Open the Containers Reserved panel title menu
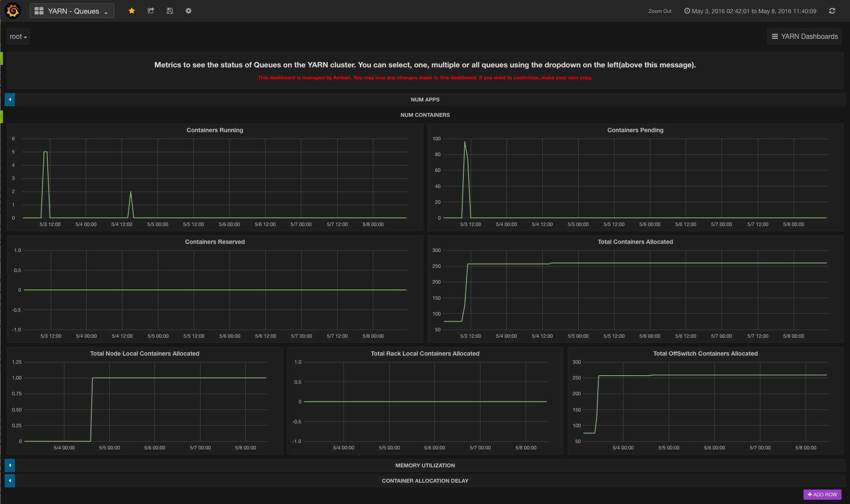 215,242
